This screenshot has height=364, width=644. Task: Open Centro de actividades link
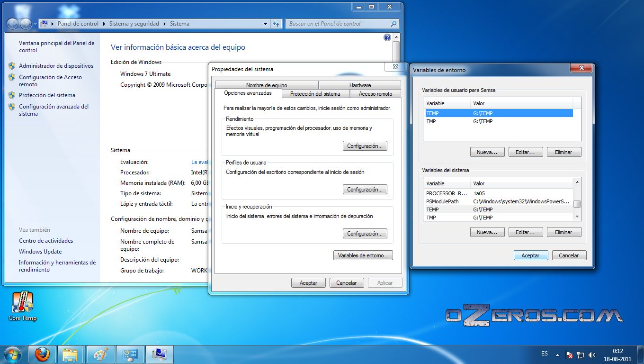(46, 241)
